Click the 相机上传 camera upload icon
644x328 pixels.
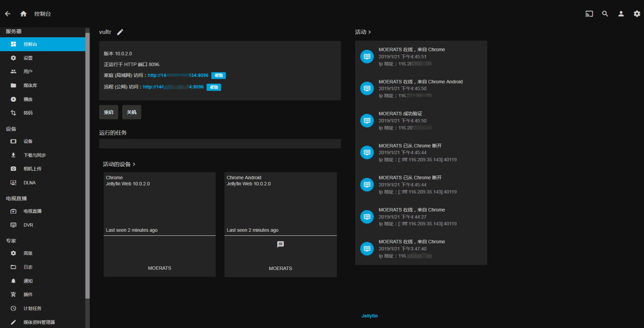pos(14,168)
